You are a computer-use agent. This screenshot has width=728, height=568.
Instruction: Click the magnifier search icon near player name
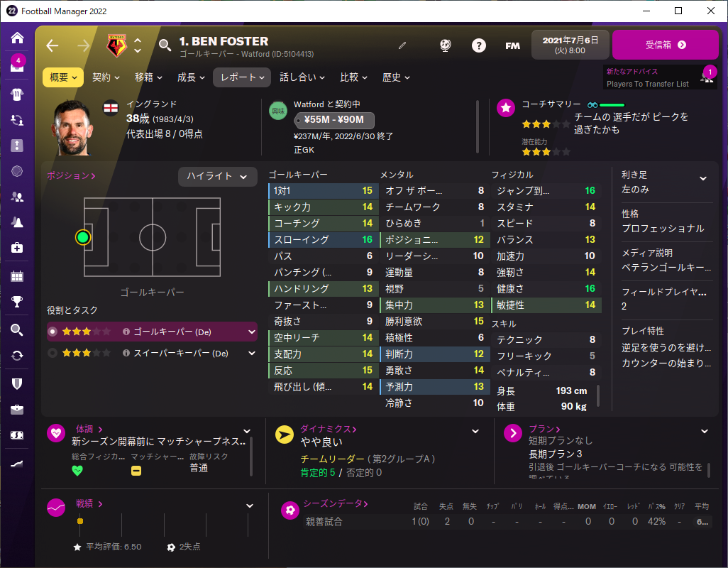[x=165, y=45]
